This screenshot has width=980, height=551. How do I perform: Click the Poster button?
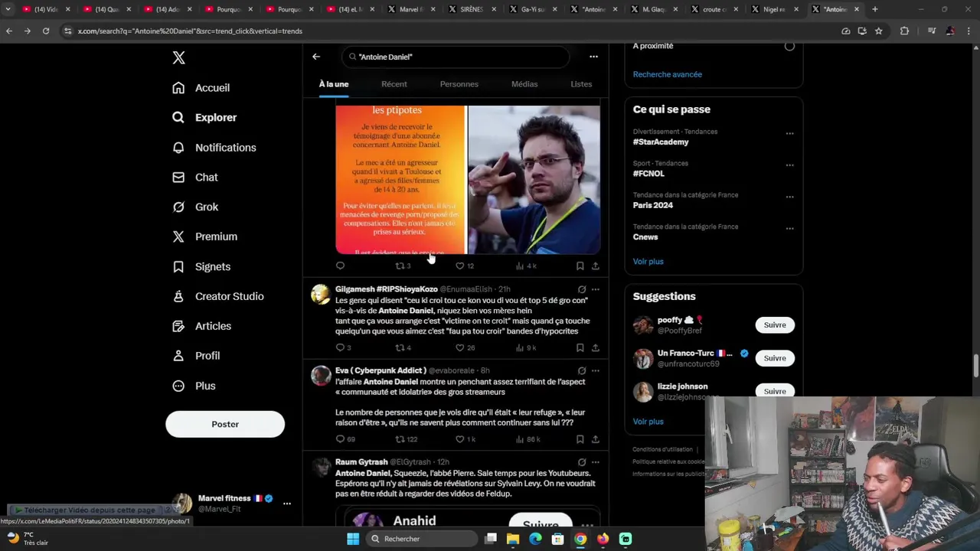(x=225, y=424)
